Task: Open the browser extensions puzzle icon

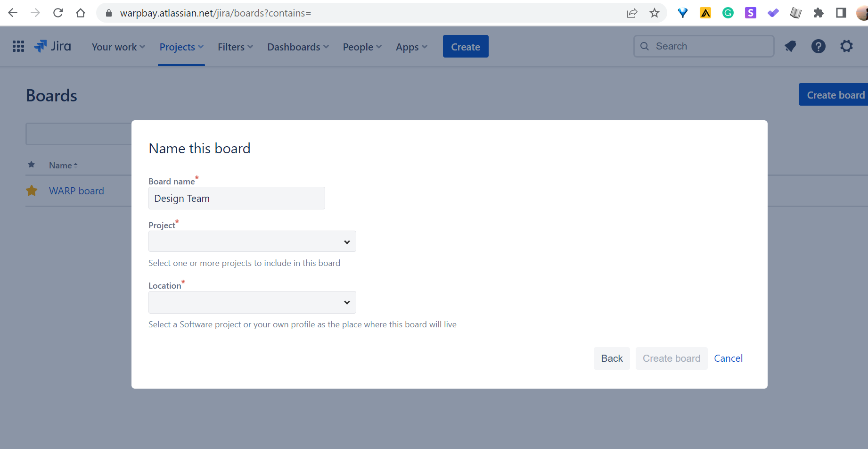Action: coord(818,13)
